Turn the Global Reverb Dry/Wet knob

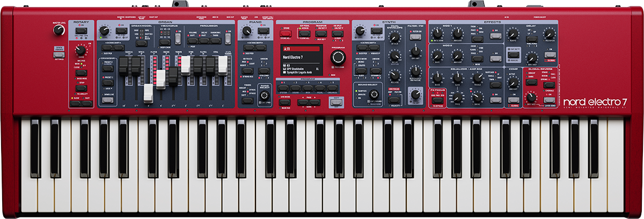[531, 97]
